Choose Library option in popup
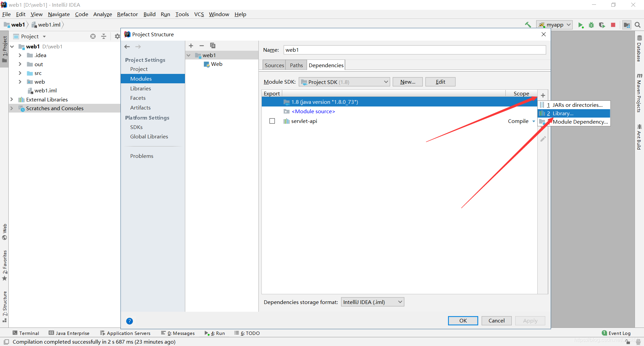The height and width of the screenshot is (346, 644). pos(574,114)
